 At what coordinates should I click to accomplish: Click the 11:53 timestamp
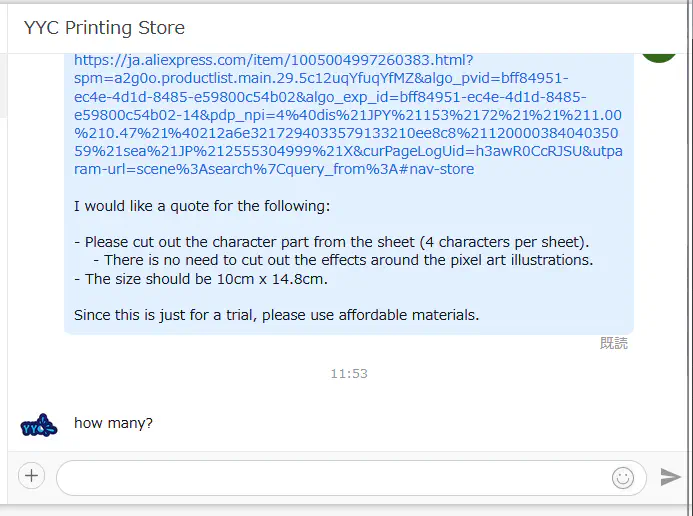[x=349, y=374]
